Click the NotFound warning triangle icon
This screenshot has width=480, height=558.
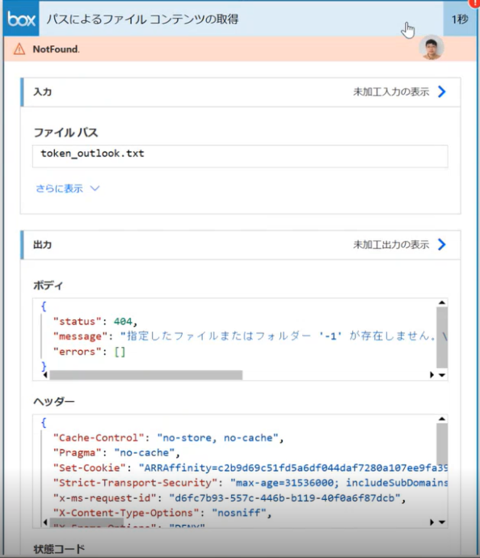point(19,49)
